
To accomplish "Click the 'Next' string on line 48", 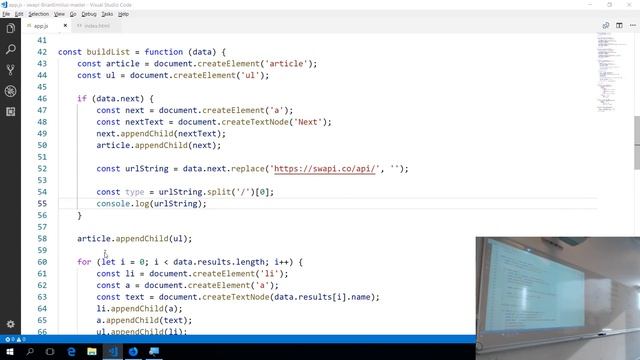I will pyautogui.click(x=308, y=122).
